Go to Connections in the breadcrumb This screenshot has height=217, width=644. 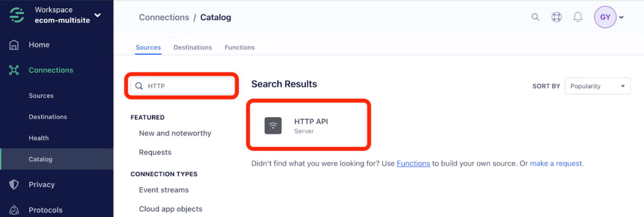(x=164, y=17)
